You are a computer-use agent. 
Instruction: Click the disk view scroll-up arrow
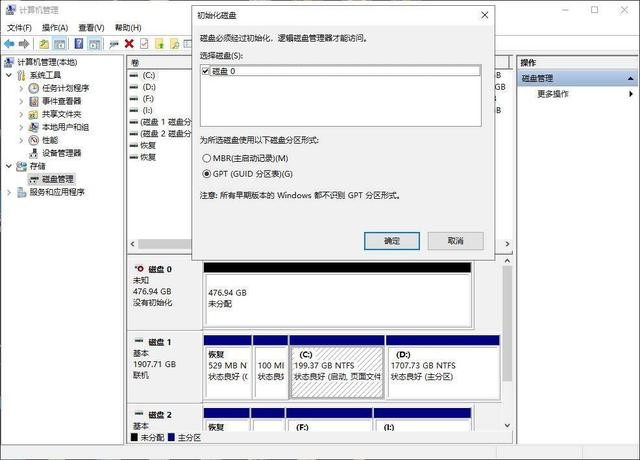[x=507, y=260]
